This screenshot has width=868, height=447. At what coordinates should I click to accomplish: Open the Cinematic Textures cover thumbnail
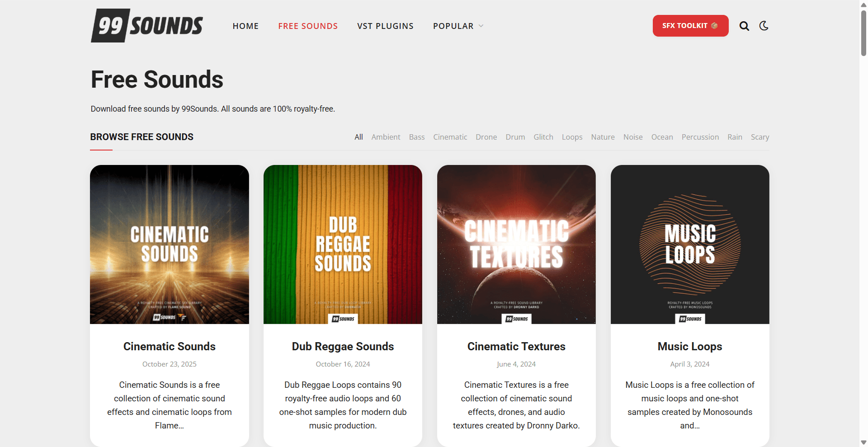[x=516, y=245]
